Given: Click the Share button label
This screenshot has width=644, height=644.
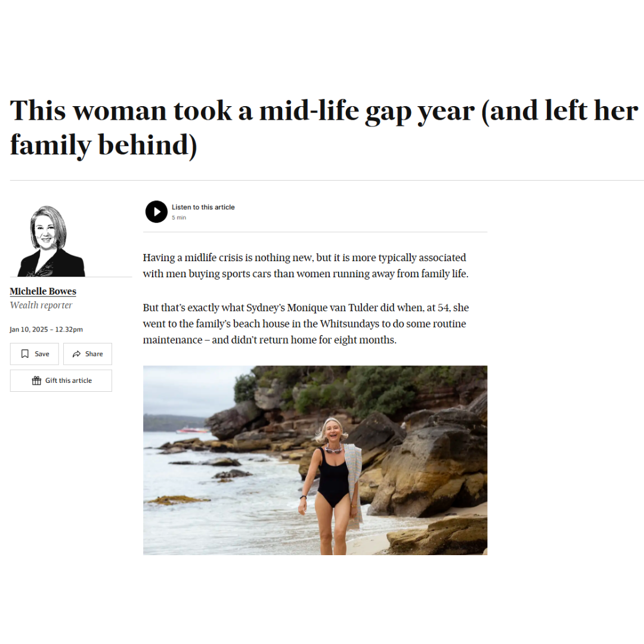Looking at the screenshot, I should click(x=94, y=354).
